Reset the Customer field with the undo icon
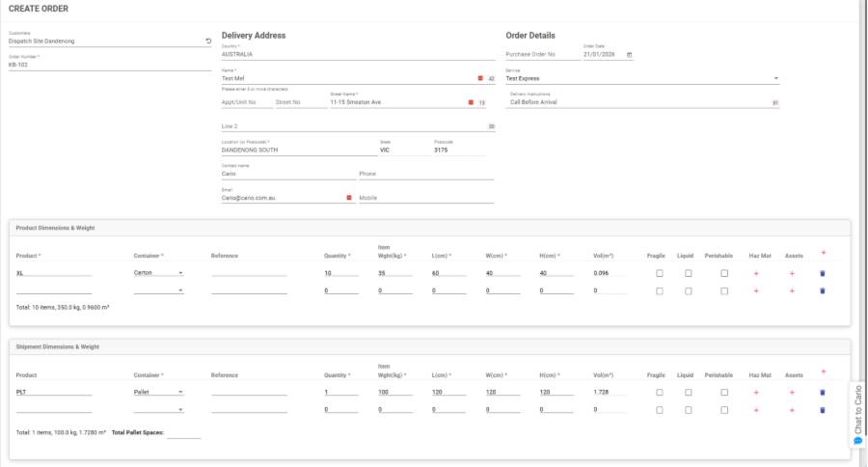The height and width of the screenshot is (467, 868). (208, 41)
